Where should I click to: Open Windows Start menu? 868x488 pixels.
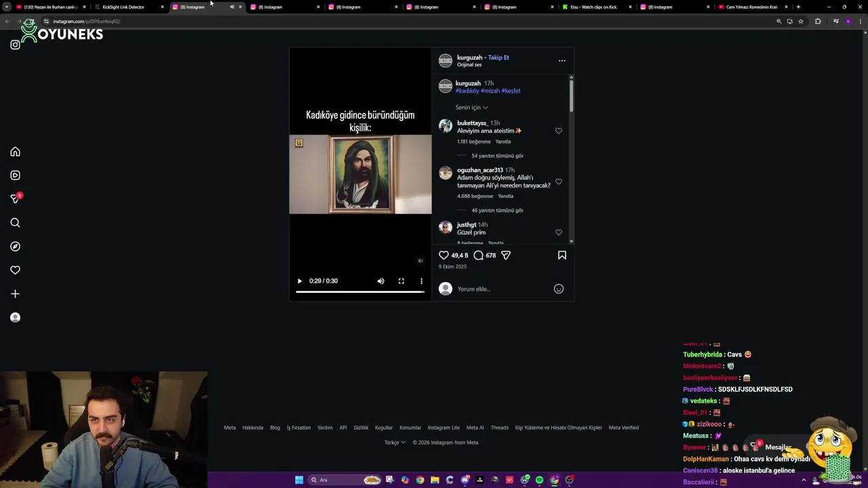(299, 480)
